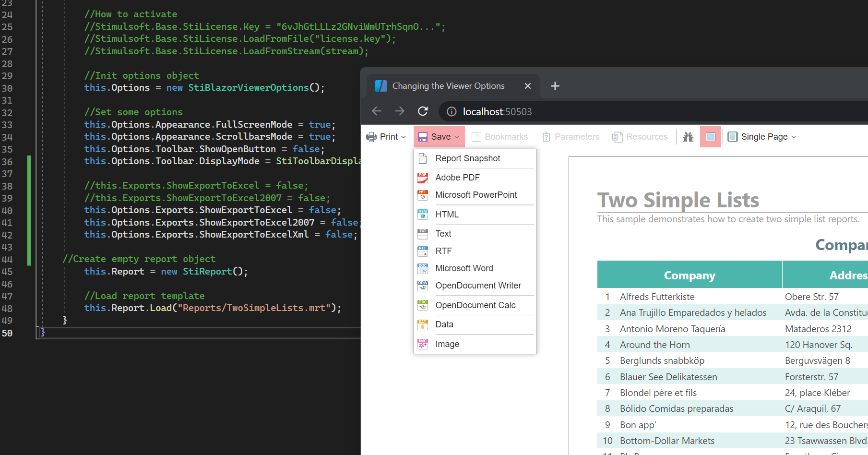Select Data export entry
868x455 pixels.
[x=475, y=324]
